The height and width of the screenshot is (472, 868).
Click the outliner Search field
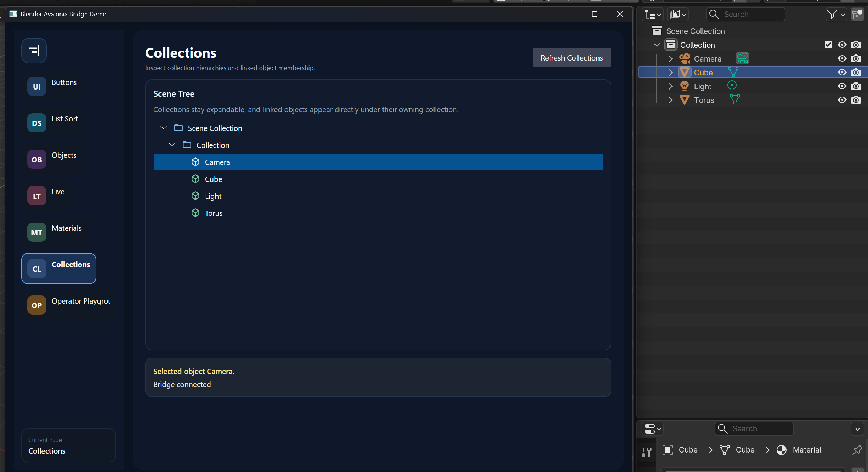pos(745,15)
